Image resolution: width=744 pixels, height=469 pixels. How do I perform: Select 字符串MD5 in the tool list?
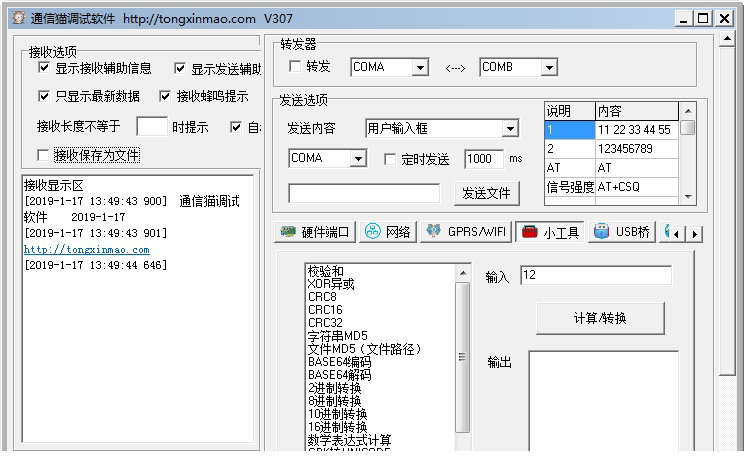pyautogui.click(x=337, y=336)
